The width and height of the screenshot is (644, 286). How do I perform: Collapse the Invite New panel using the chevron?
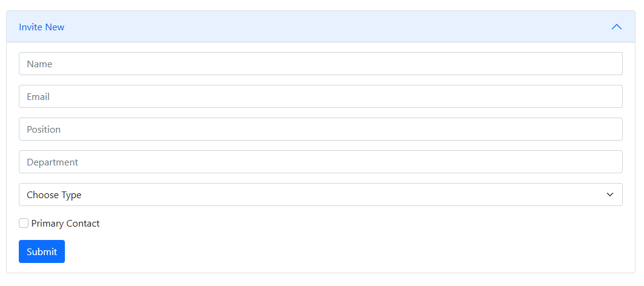pos(616,27)
